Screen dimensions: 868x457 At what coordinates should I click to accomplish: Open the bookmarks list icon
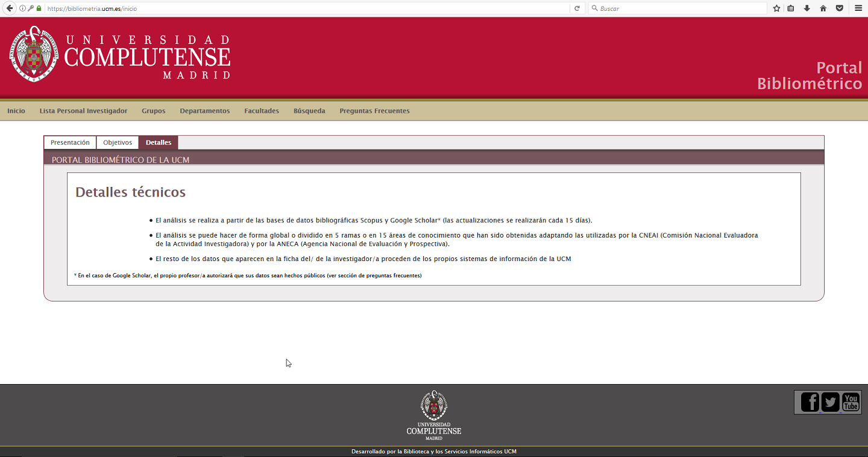(791, 8)
